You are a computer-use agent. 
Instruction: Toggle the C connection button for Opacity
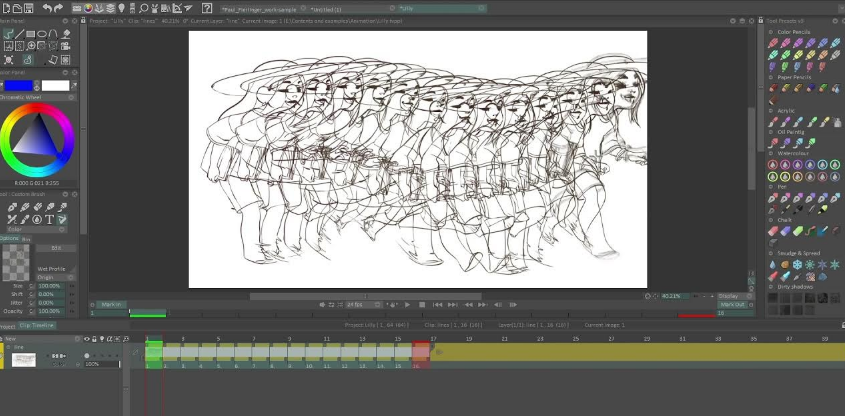pos(31,311)
